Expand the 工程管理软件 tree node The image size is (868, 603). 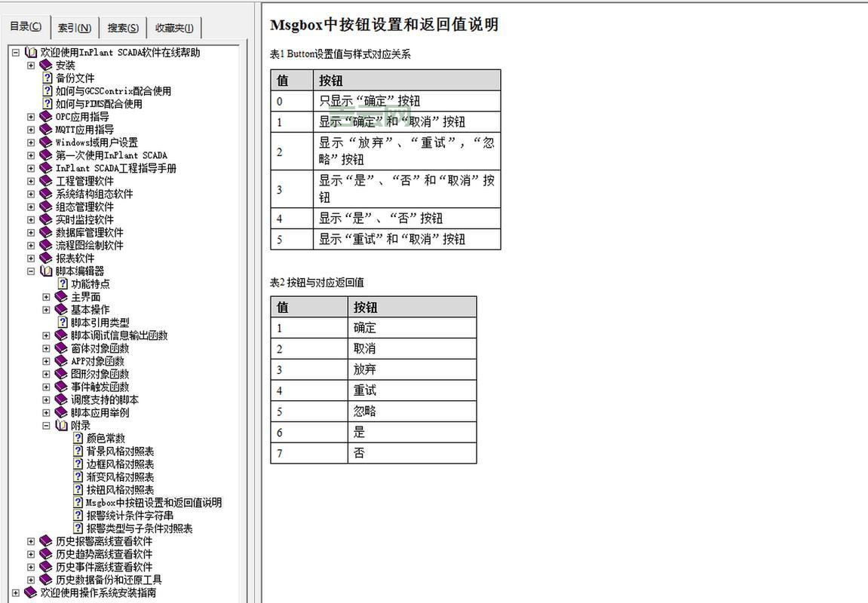[x=29, y=181]
